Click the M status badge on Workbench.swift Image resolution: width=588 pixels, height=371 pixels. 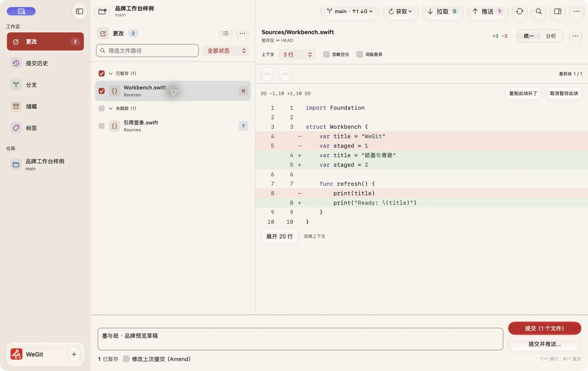click(x=243, y=91)
